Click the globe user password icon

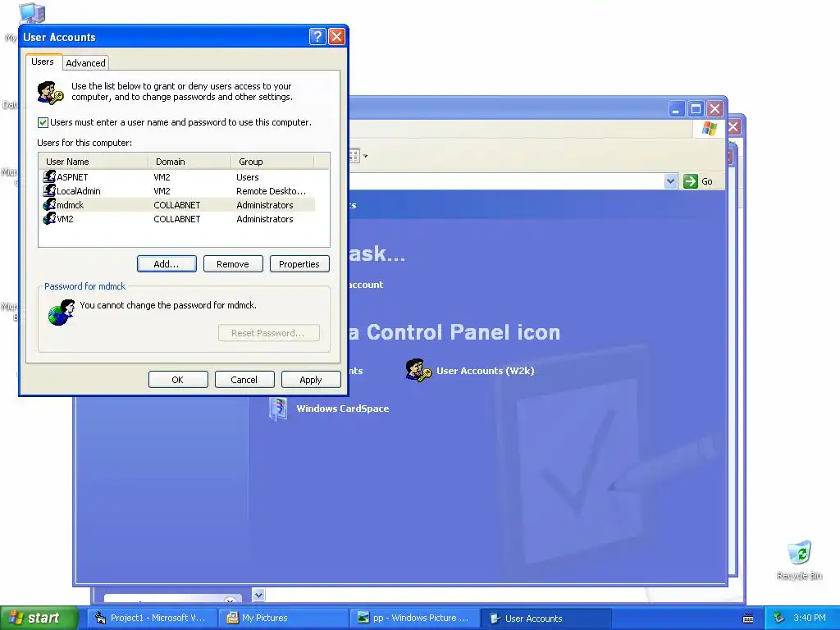[x=61, y=313]
